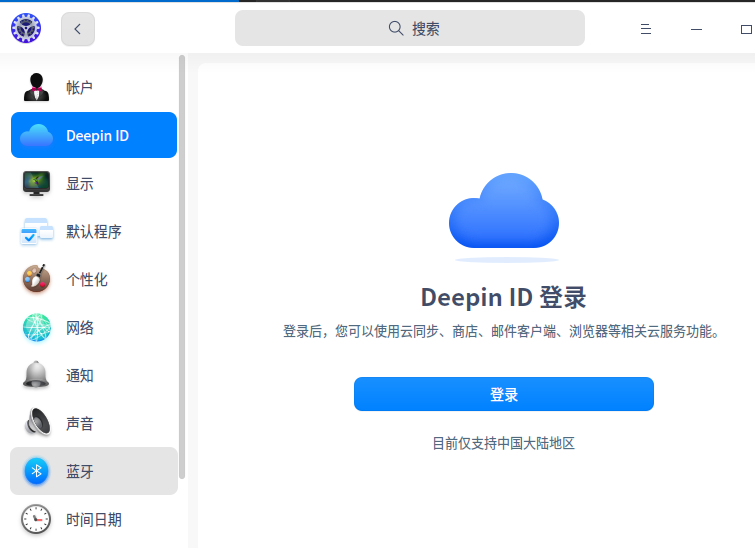
Task: Open the 个性化 palette icon
Action: (x=36, y=279)
